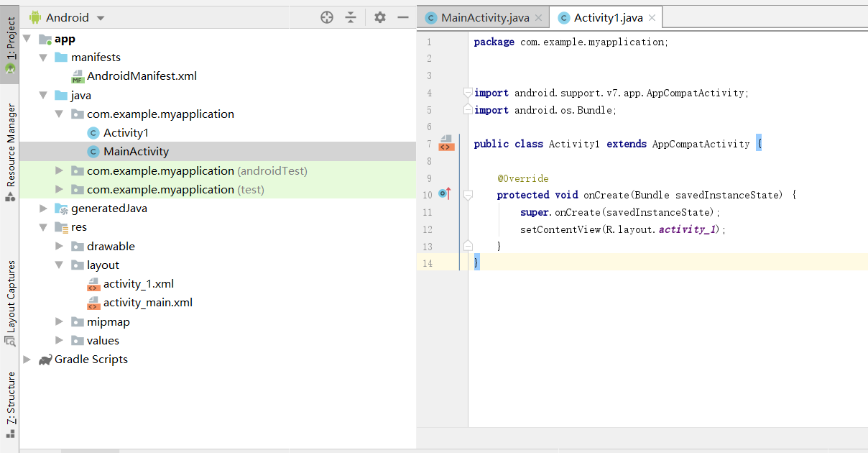
Task: Click the closing brace on line 14
Action: (x=476, y=263)
